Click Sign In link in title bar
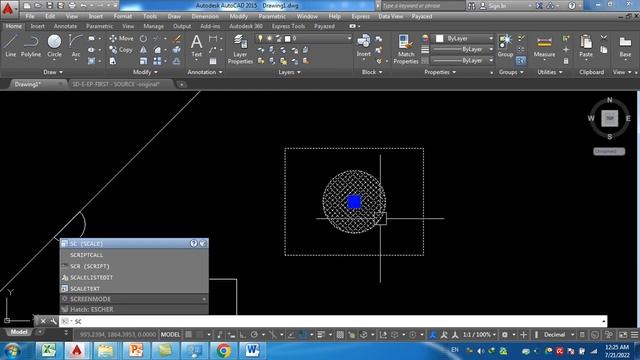This screenshot has height=360, width=640. 497,6
